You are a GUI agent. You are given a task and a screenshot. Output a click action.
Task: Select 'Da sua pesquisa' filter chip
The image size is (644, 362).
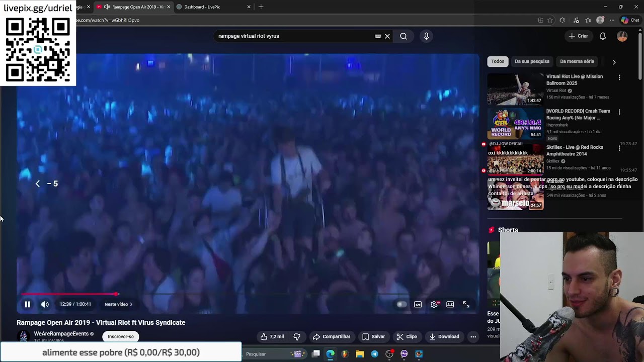532,61
